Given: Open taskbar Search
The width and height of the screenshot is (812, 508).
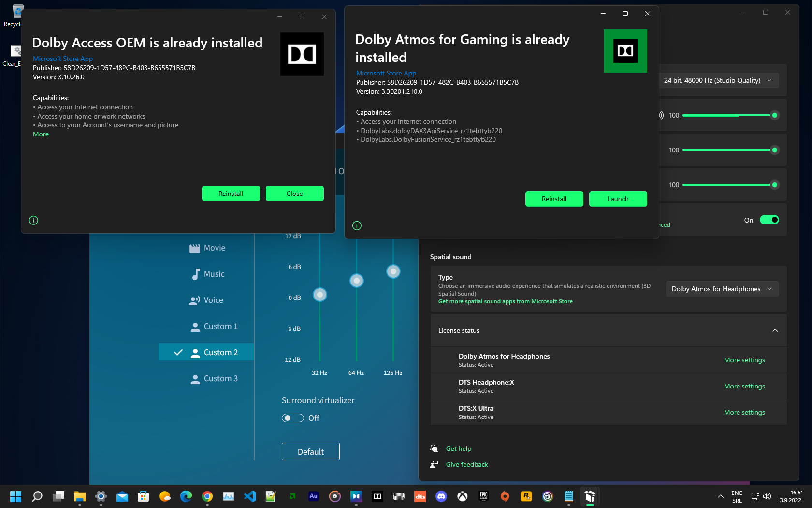Looking at the screenshot, I should click(37, 496).
